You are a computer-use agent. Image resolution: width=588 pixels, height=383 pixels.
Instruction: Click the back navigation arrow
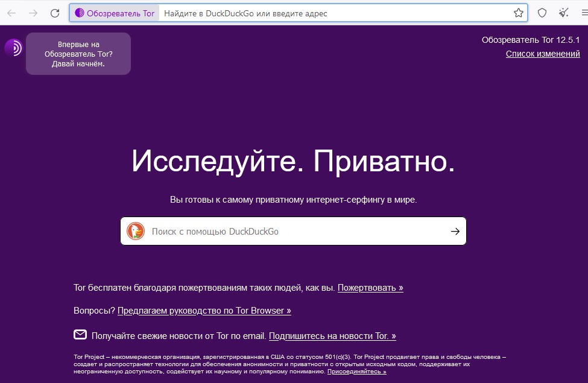[11, 13]
